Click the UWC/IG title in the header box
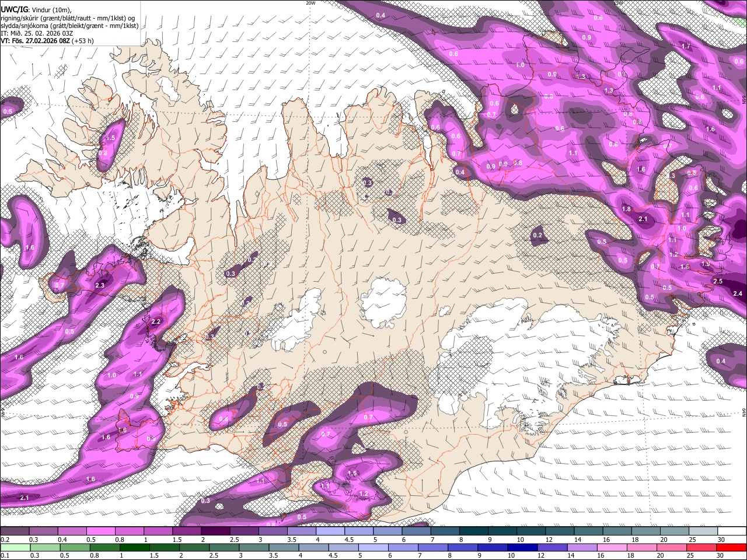 pos(13,9)
